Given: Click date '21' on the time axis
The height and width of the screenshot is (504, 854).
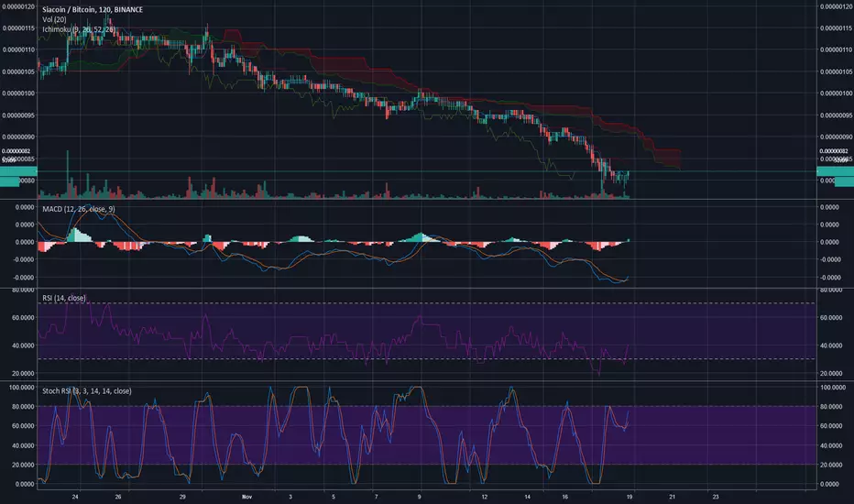Looking at the screenshot, I should [673, 497].
